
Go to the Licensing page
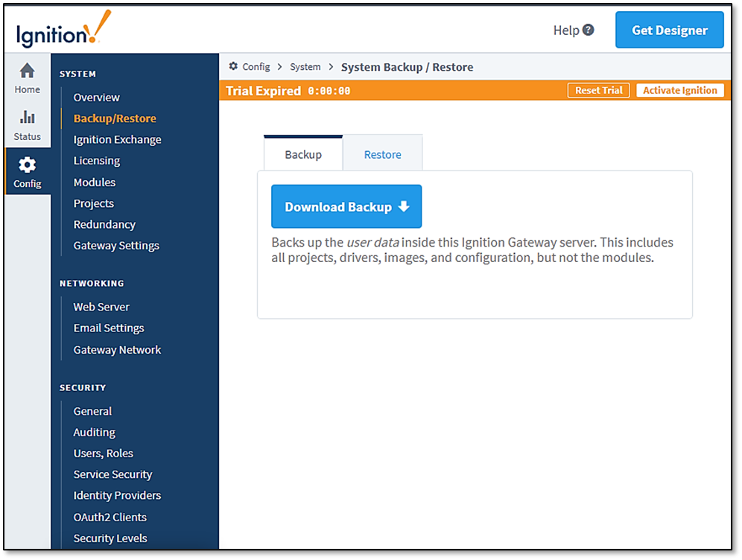pos(97,161)
